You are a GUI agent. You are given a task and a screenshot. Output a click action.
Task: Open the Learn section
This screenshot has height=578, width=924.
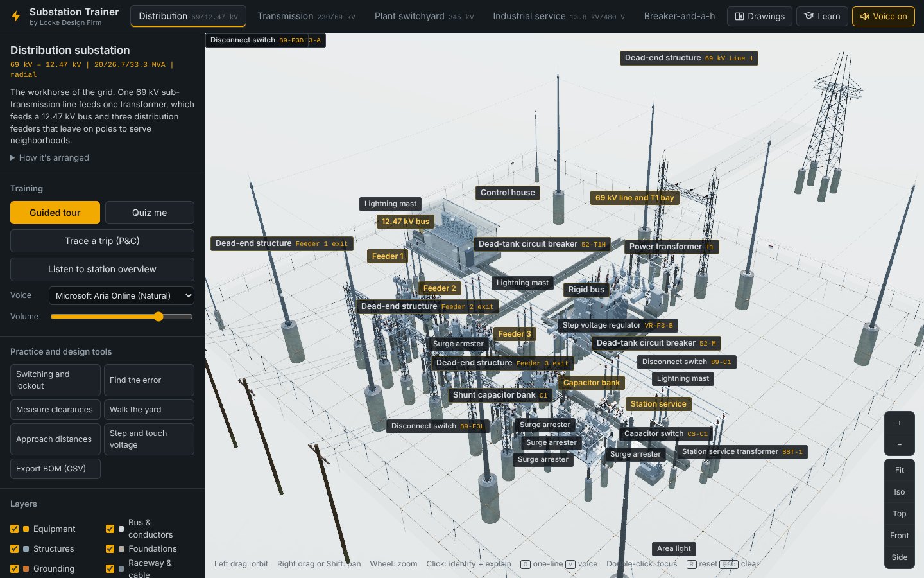(822, 17)
